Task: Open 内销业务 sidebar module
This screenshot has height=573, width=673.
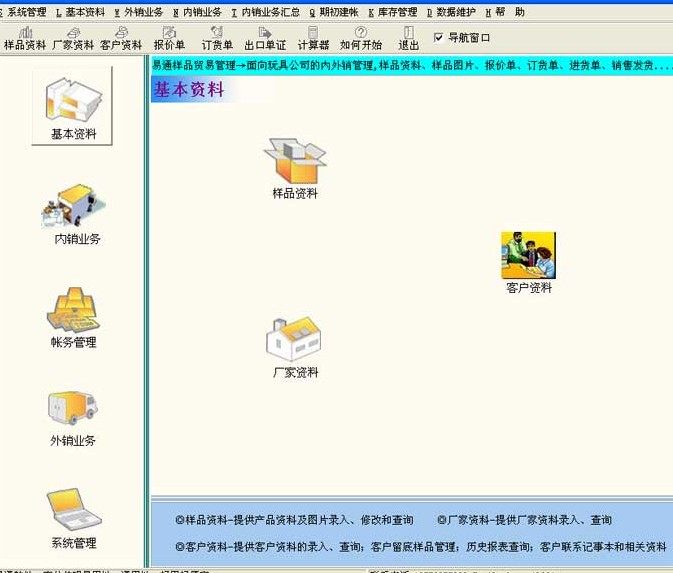Action: click(x=76, y=213)
